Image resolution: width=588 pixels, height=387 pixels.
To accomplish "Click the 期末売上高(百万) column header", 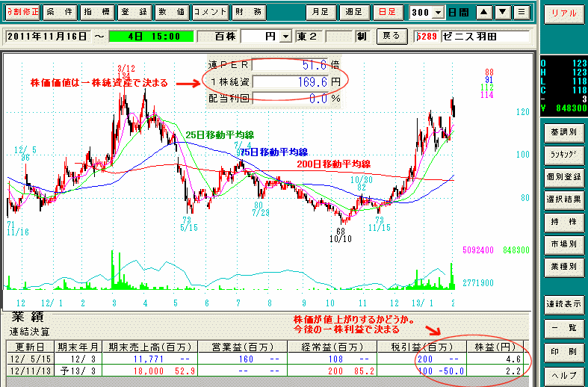I will pyautogui.click(x=150, y=347).
